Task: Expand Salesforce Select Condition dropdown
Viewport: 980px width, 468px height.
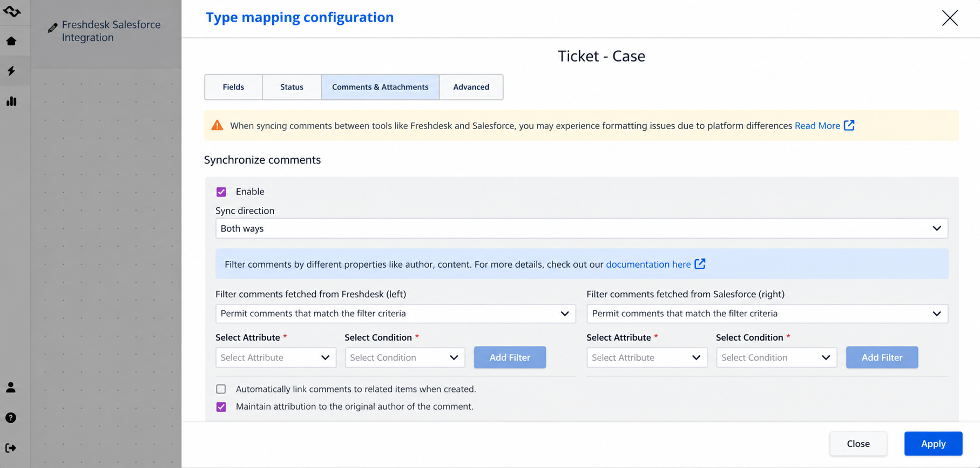Action: [776, 357]
